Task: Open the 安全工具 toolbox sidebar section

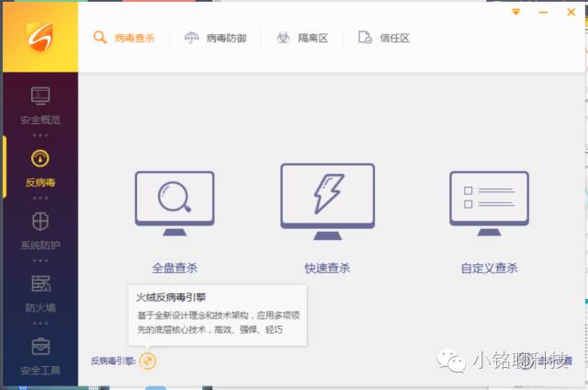Action: (x=40, y=356)
